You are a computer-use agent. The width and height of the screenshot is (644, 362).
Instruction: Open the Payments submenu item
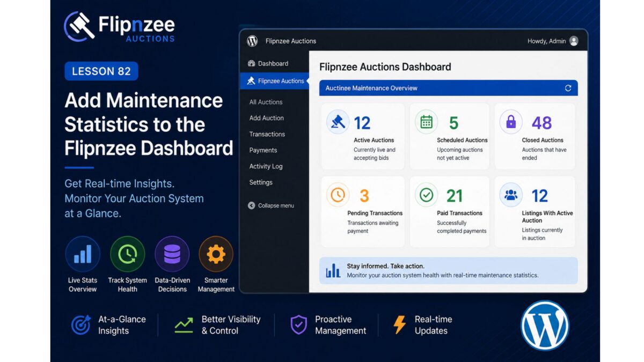pyautogui.click(x=263, y=150)
